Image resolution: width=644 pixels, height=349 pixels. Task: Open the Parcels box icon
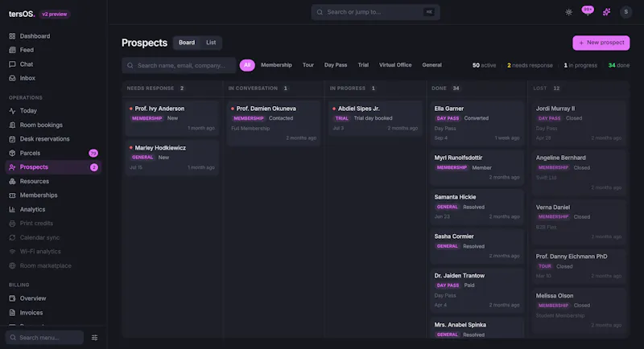tap(12, 153)
